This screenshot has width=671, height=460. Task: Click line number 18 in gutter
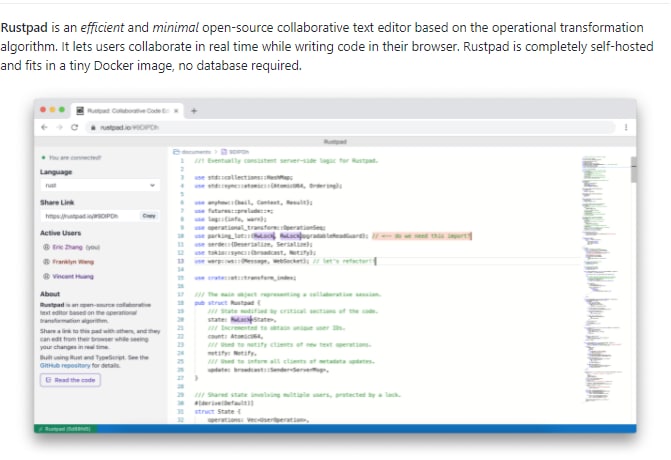point(181,303)
